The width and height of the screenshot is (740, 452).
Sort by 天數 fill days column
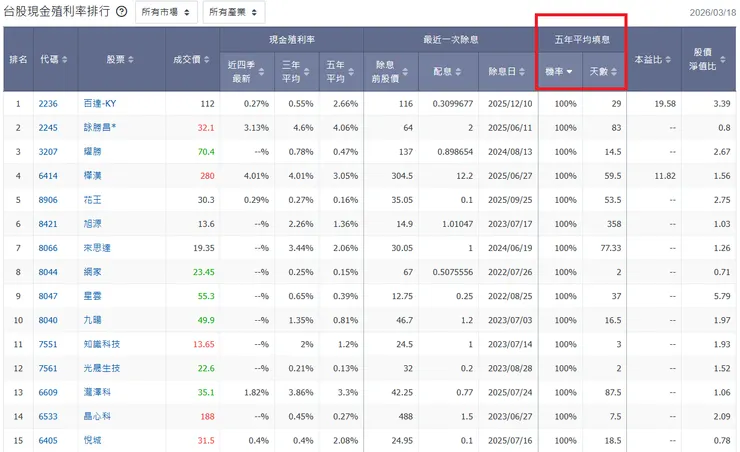[604, 72]
